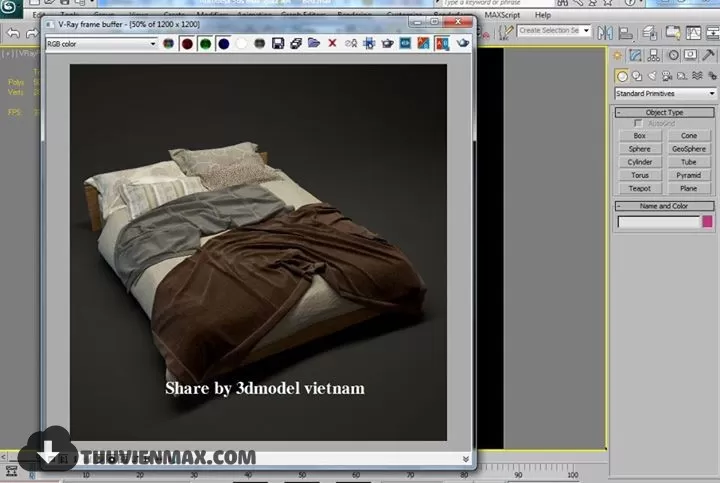Select the Geometry category icon
This screenshot has height=483, width=720.
622,76
